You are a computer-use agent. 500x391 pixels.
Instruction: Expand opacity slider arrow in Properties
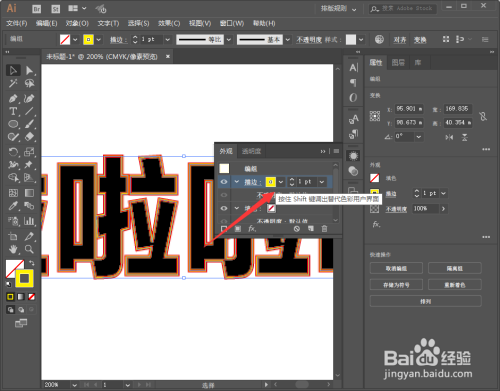click(443, 209)
